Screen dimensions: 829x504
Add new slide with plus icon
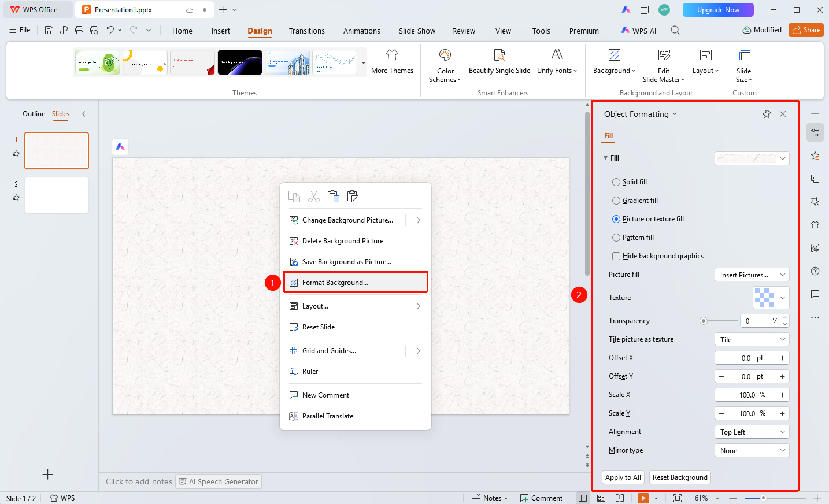[x=48, y=475]
